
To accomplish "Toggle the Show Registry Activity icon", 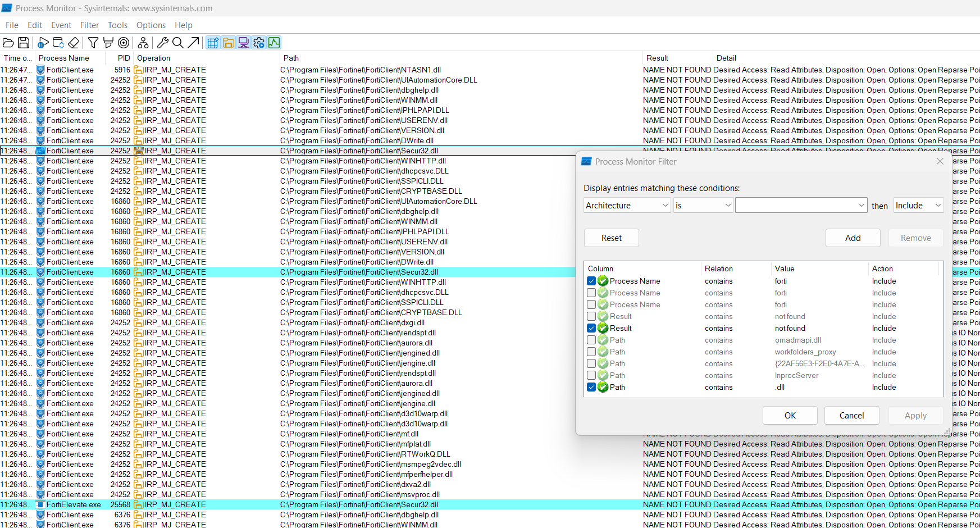I will [x=213, y=43].
